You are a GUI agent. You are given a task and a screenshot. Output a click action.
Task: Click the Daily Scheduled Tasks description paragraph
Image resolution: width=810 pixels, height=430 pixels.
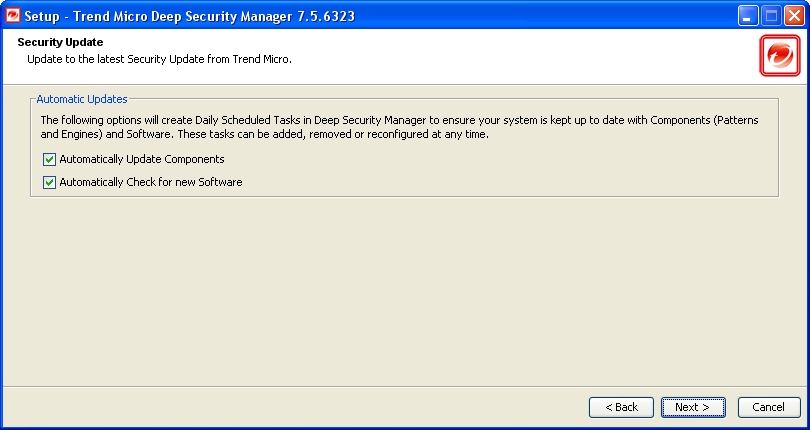pos(400,126)
